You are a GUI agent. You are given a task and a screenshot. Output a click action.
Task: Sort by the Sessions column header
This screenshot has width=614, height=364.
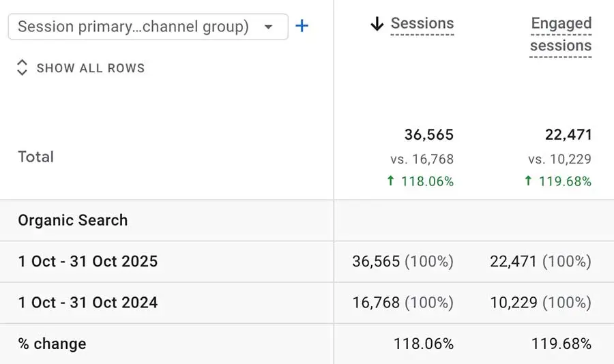(422, 23)
